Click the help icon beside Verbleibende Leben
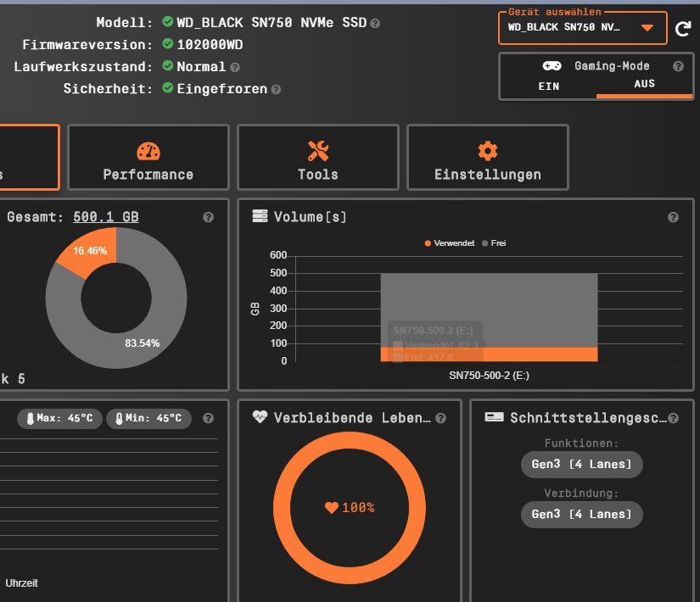This screenshot has width=700, height=602. pos(440,418)
